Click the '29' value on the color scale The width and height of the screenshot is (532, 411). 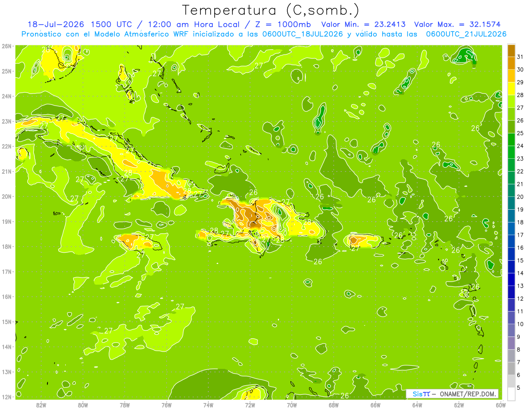coord(520,82)
